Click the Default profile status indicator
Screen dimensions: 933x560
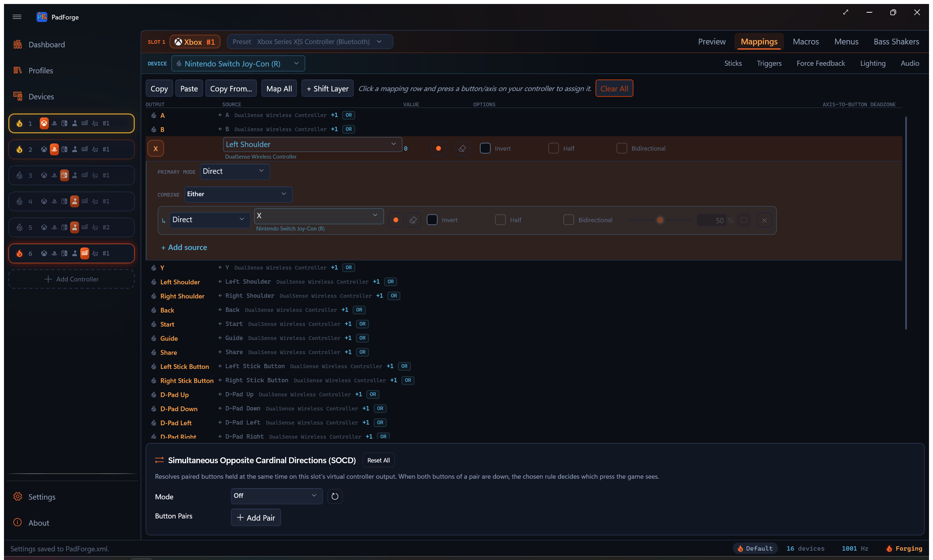(755, 549)
